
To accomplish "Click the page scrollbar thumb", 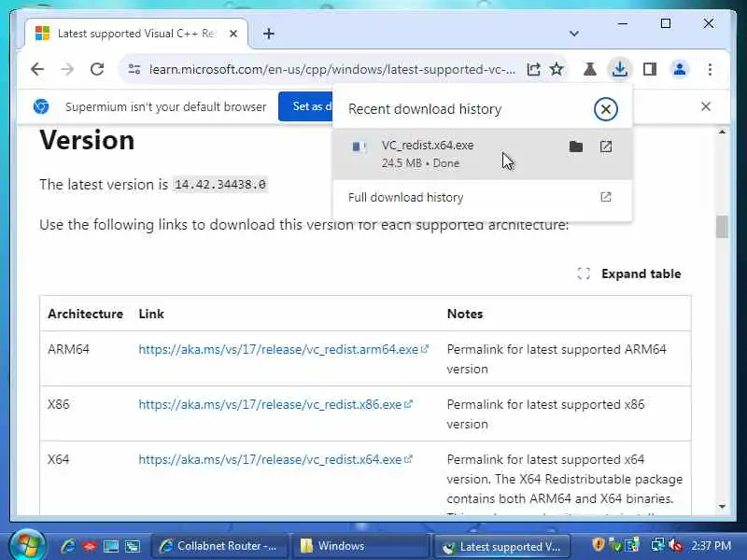I will [722, 227].
